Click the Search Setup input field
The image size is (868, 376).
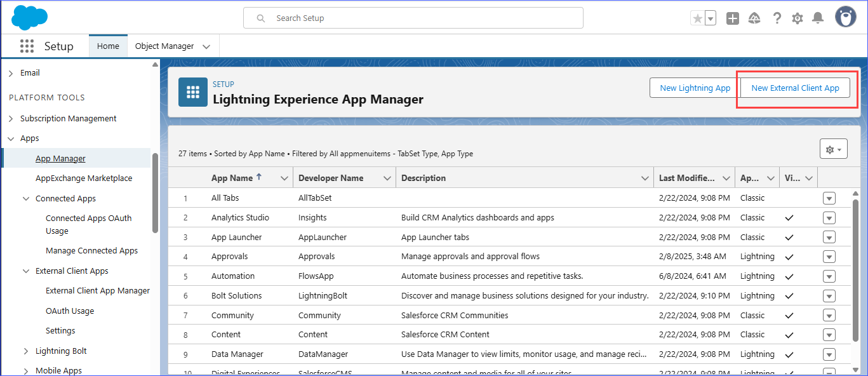(413, 18)
